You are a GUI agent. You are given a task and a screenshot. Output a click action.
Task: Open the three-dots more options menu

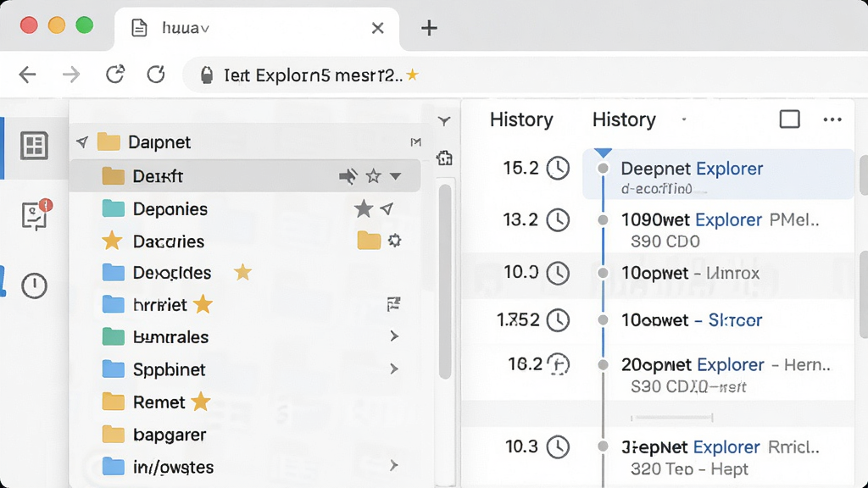(x=832, y=119)
